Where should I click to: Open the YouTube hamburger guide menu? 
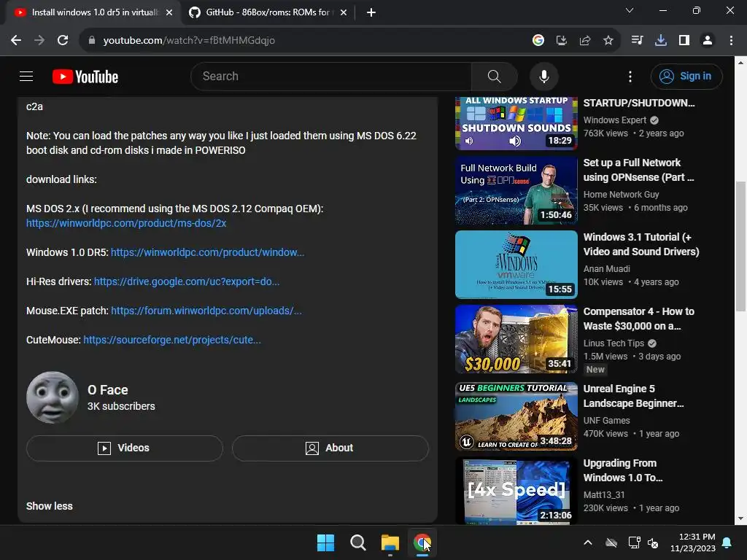26,76
